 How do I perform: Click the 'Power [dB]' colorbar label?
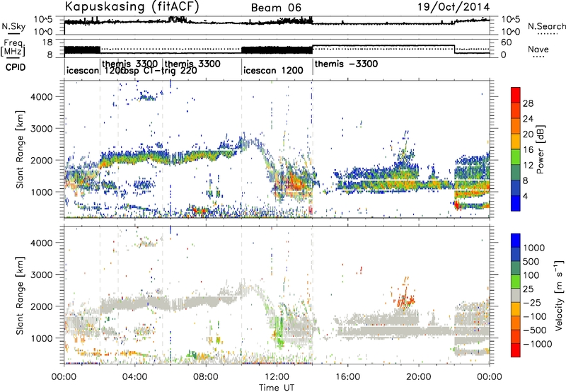tap(541, 149)
